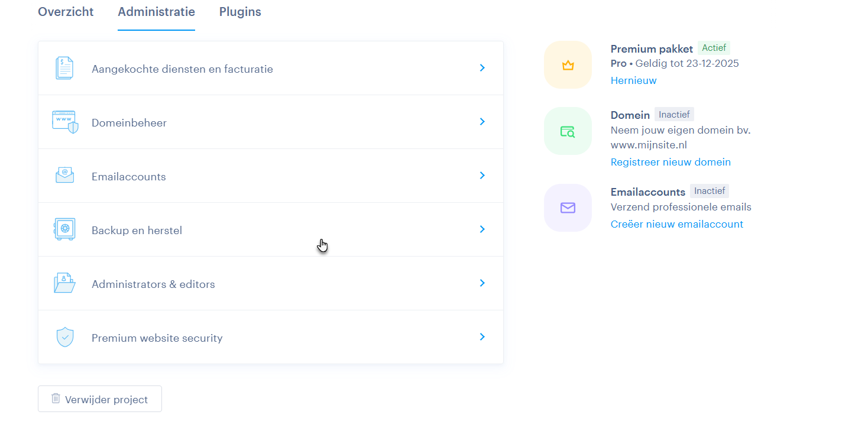
Task: Expand the Backup en herstel chevron
Action: (x=482, y=229)
